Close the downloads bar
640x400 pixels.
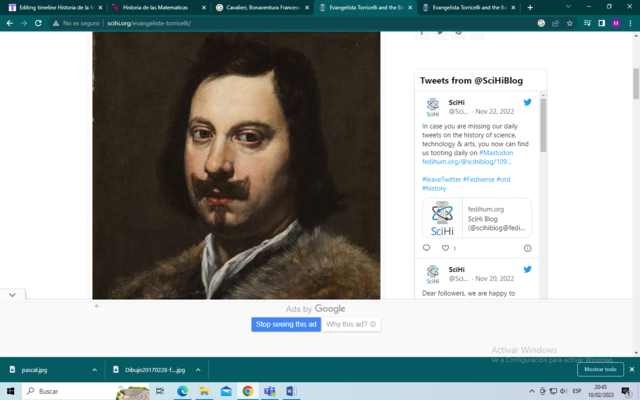point(632,369)
